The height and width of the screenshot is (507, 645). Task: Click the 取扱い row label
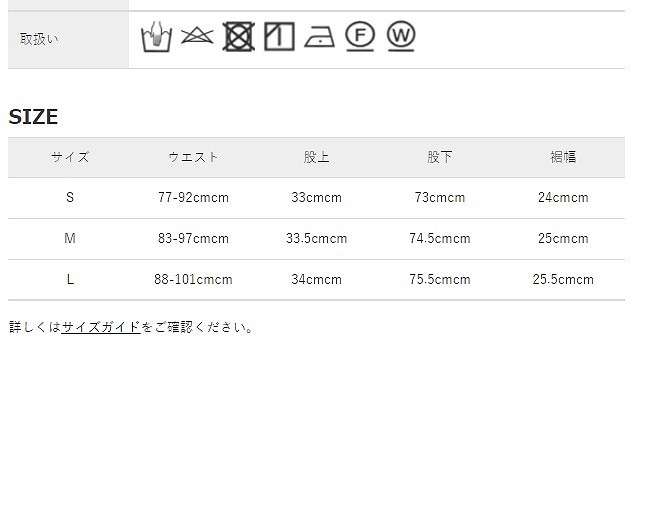coord(39,39)
